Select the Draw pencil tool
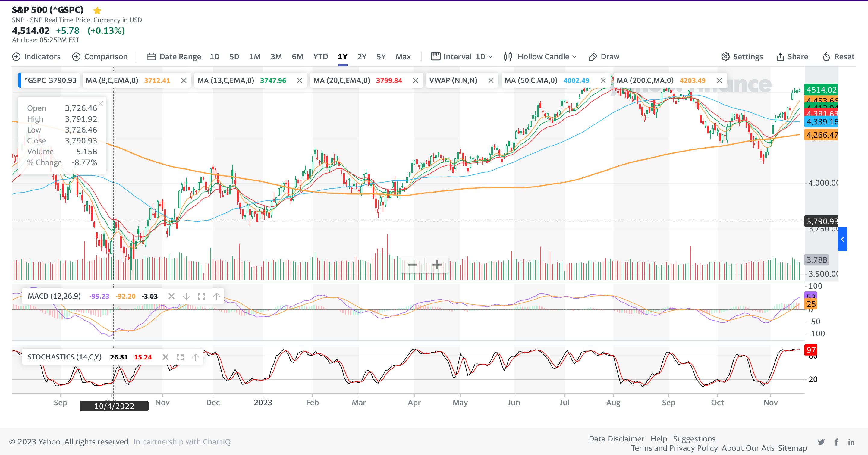This screenshot has width=868, height=455. coord(593,57)
